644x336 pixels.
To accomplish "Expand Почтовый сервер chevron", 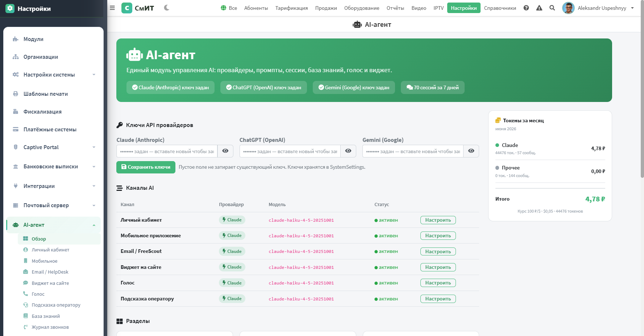I will pos(94,205).
